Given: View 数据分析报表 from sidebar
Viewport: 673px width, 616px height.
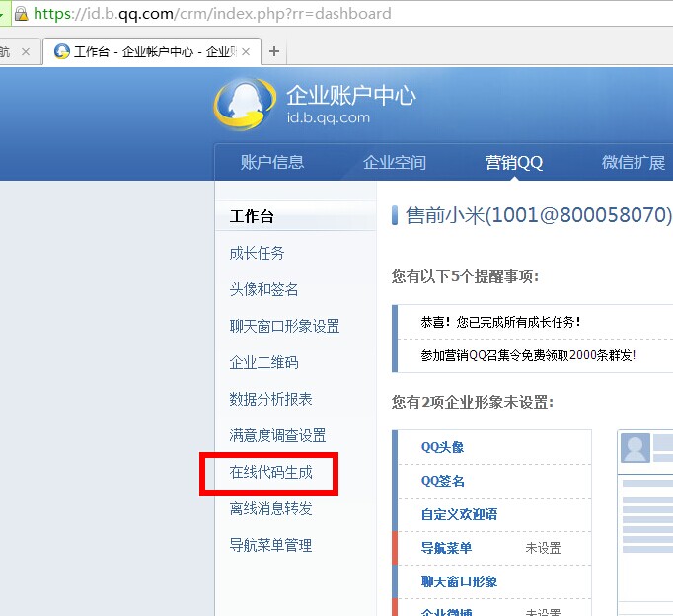Looking at the screenshot, I should click(271, 399).
